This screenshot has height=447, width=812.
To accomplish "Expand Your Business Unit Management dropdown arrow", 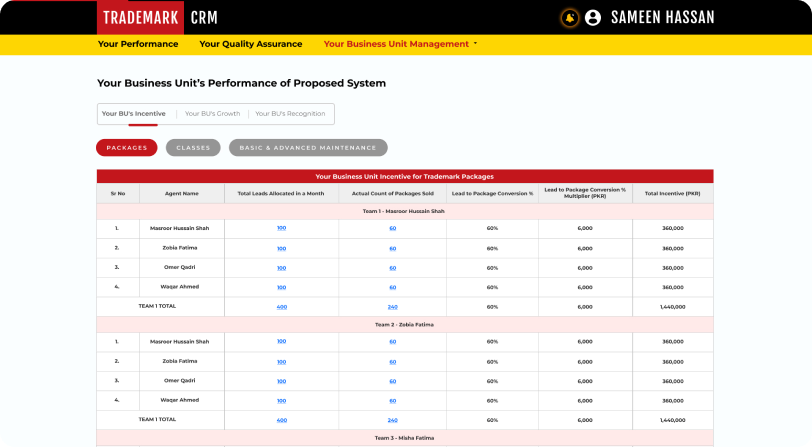I will pyautogui.click(x=475, y=44).
